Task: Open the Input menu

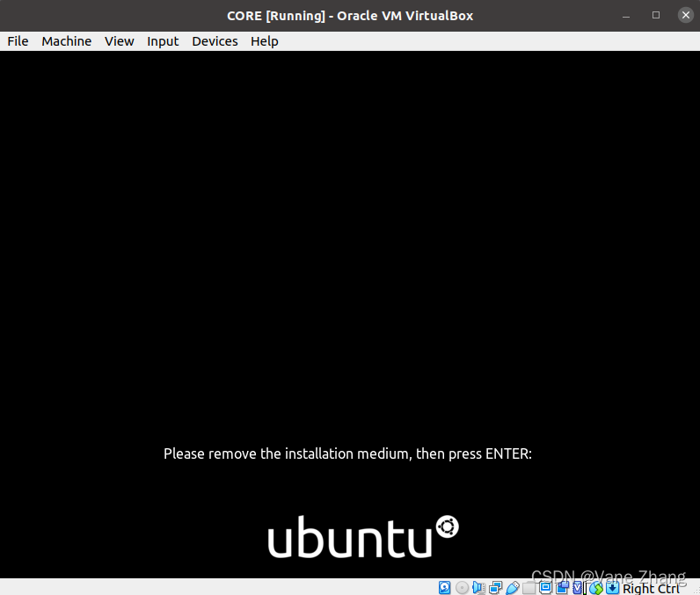Action: pyautogui.click(x=163, y=41)
